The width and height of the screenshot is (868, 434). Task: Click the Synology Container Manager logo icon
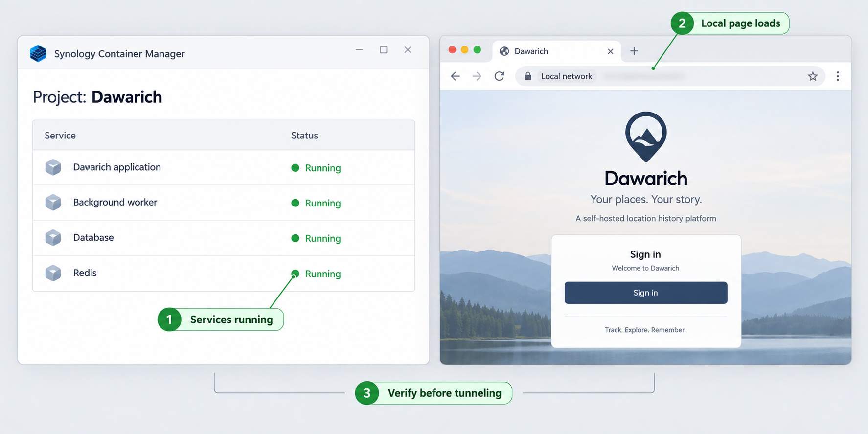click(38, 53)
